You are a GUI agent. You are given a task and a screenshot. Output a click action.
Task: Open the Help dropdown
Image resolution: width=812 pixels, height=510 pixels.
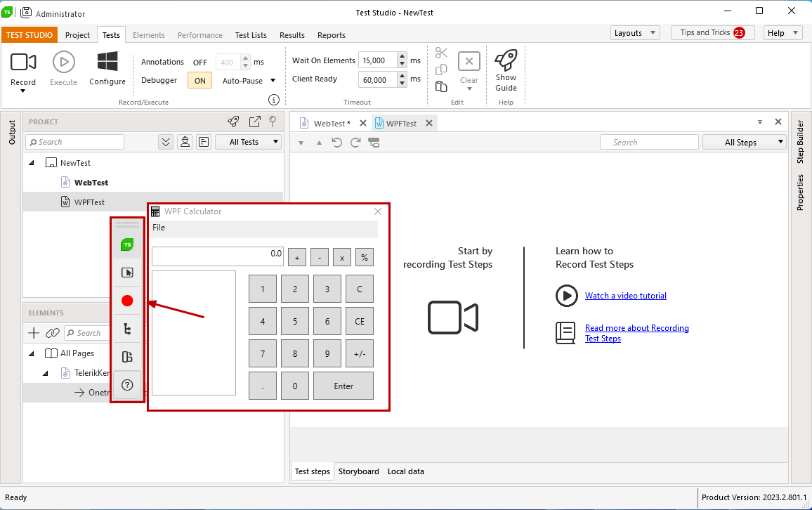(782, 33)
